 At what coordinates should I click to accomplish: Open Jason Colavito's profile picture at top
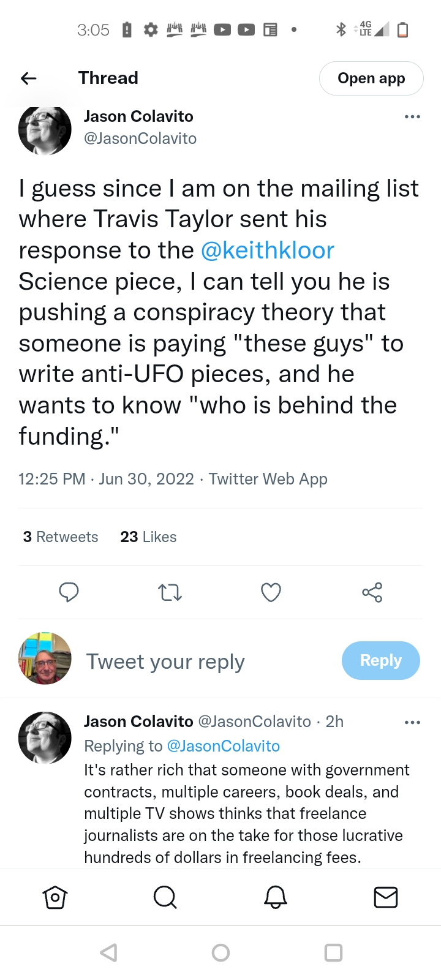pyautogui.click(x=45, y=130)
